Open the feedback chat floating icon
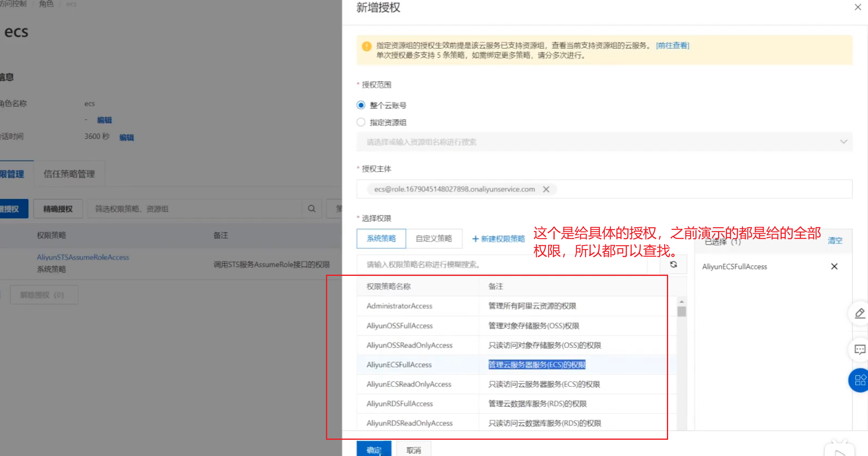This screenshot has height=456, width=868. click(x=859, y=349)
